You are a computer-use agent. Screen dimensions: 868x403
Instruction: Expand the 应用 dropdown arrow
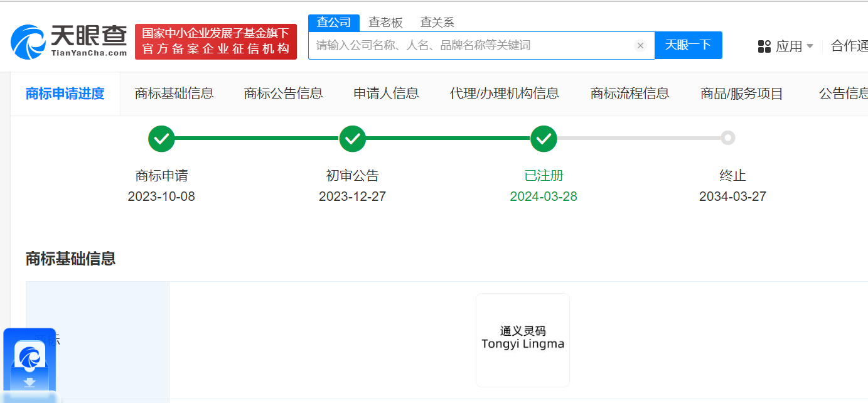point(810,46)
